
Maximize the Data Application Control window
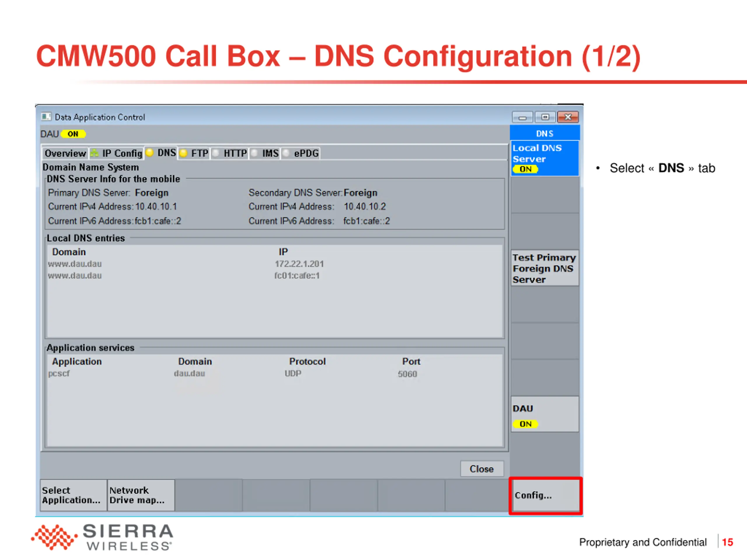545,117
